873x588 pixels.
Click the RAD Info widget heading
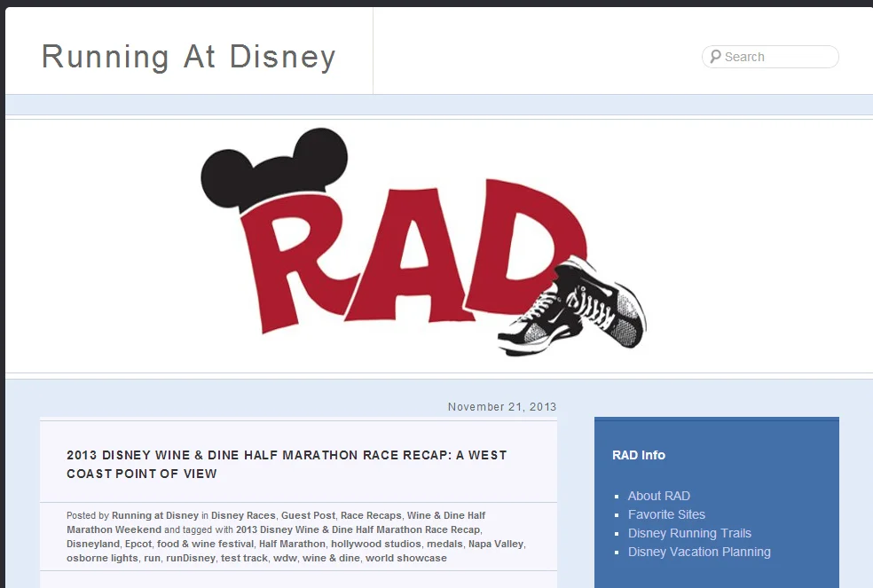pyautogui.click(x=639, y=456)
